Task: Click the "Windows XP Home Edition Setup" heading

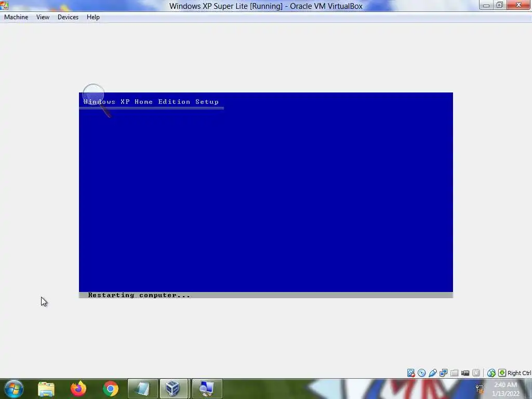Action: point(151,102)
